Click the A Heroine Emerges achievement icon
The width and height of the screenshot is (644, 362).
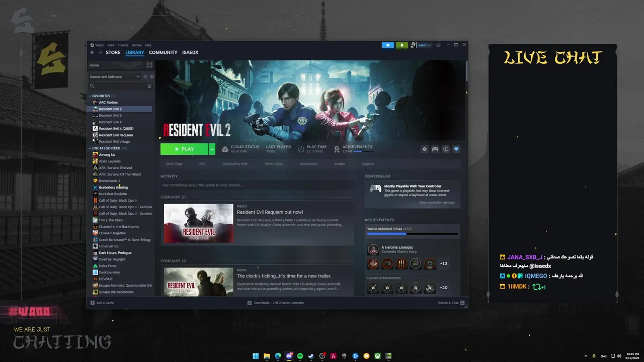pos(373,249)
